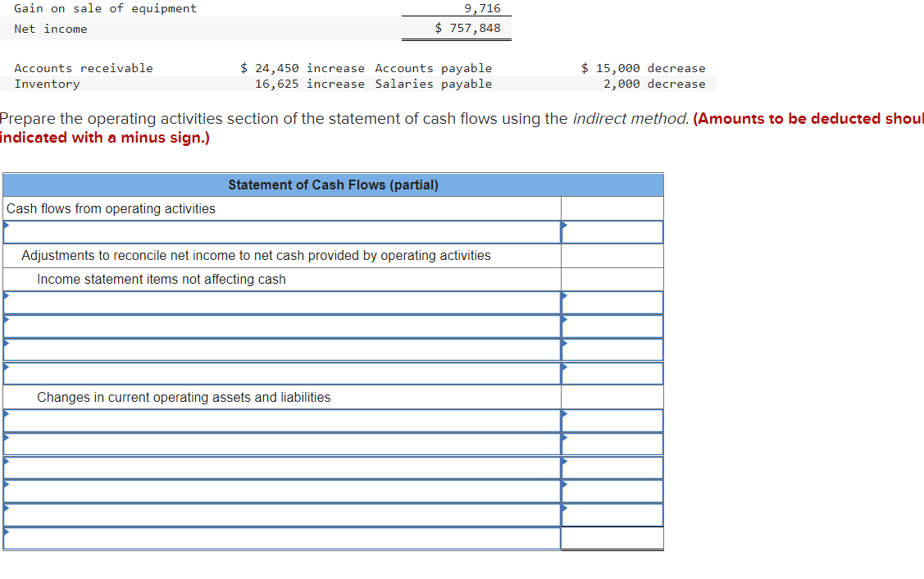Open the bottom total-row label dropdown

[x=282, y=538]
